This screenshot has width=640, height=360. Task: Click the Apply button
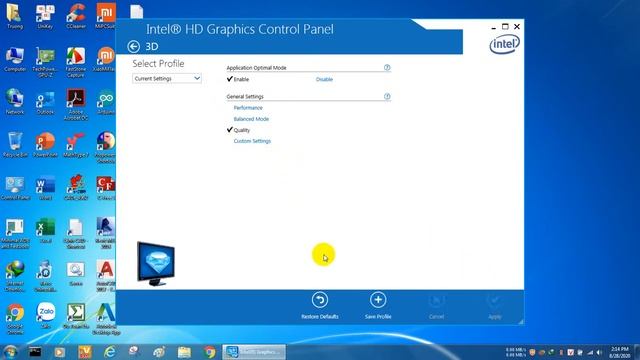(x=495, y=307)
